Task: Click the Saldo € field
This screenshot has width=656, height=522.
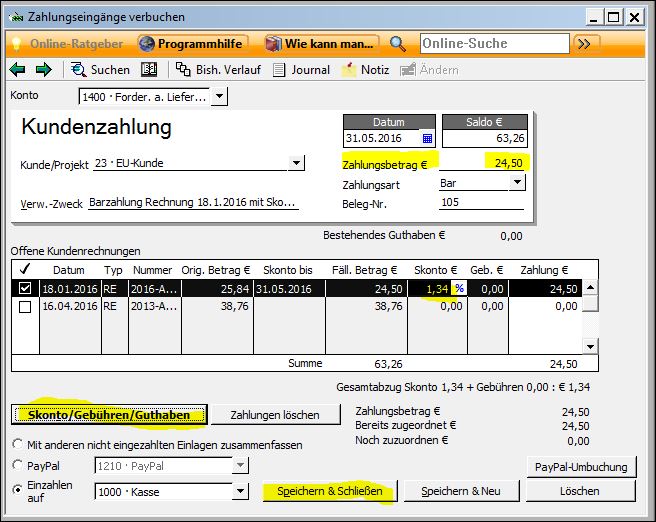Action: 484,138
